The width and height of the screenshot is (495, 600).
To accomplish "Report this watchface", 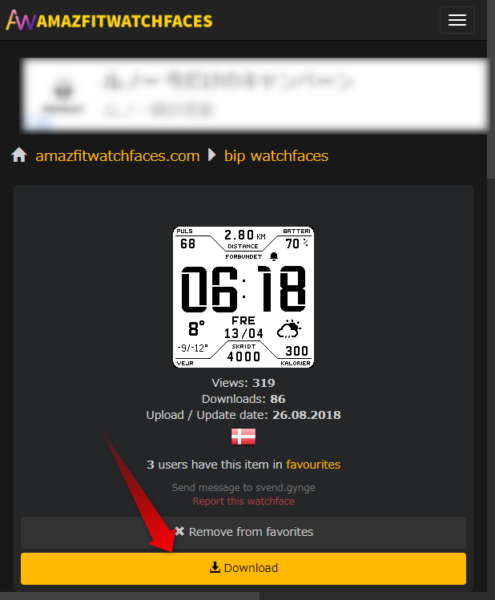I will [x=243, y=501].
